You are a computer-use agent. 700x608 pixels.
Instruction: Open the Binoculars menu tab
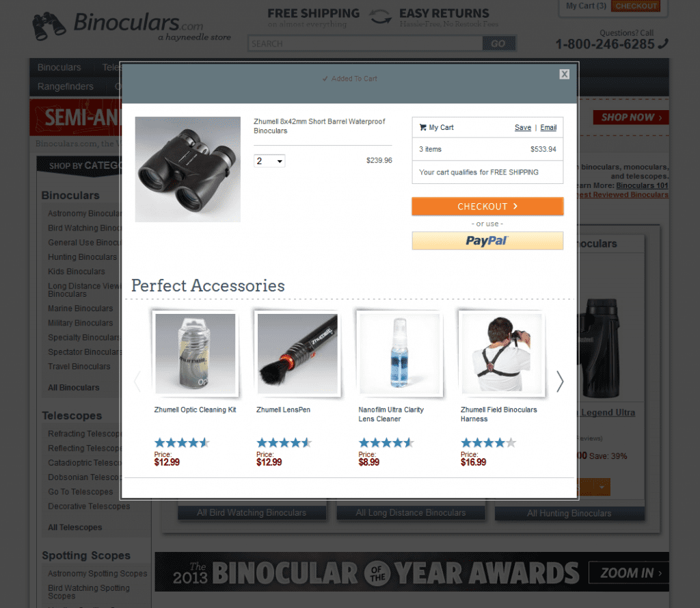59,68
